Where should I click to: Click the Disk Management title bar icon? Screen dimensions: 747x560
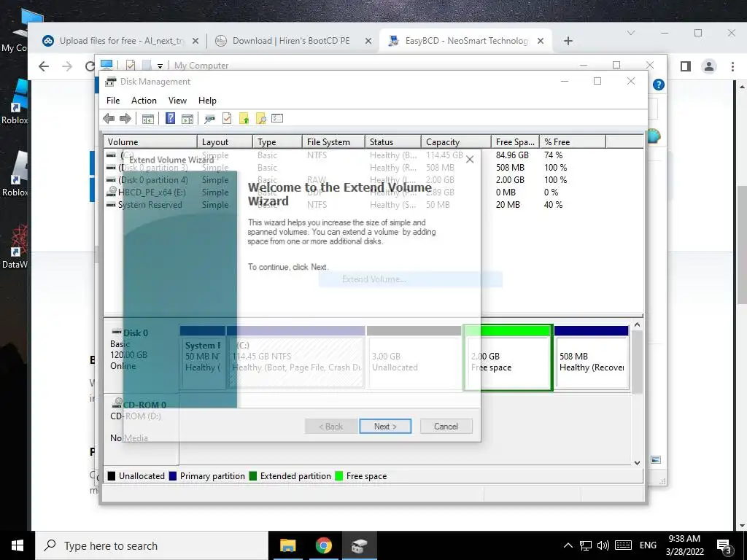coord(111,82)
